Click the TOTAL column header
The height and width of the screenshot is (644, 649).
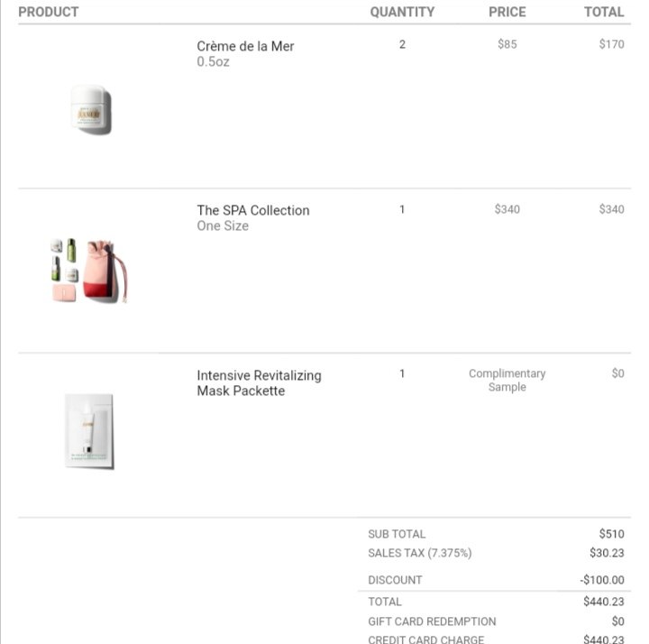click(604, 12)
